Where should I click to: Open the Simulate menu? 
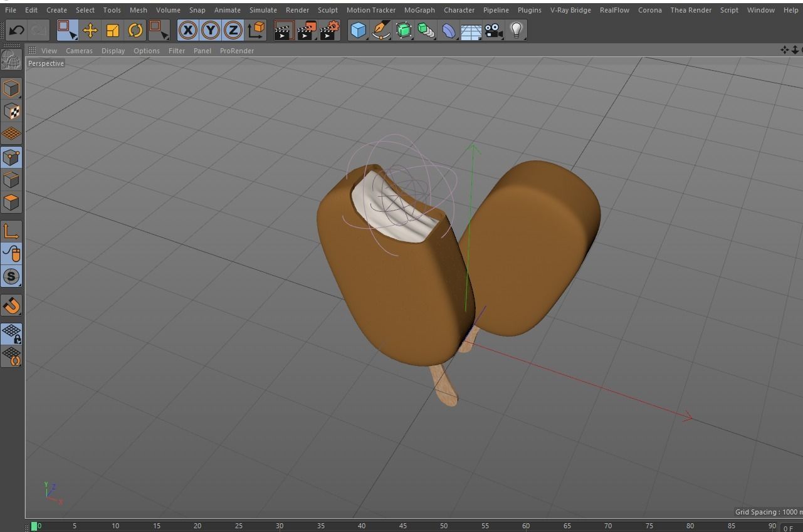263,10
